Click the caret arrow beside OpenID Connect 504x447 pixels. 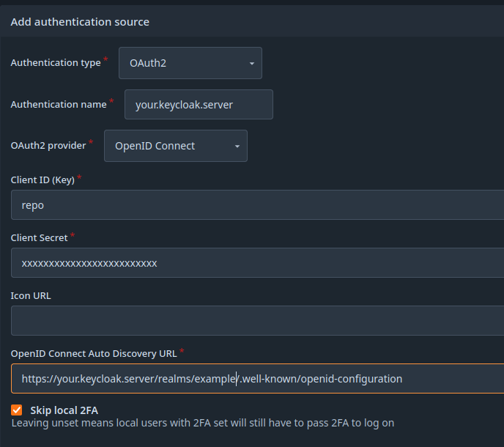click(237, 147)
